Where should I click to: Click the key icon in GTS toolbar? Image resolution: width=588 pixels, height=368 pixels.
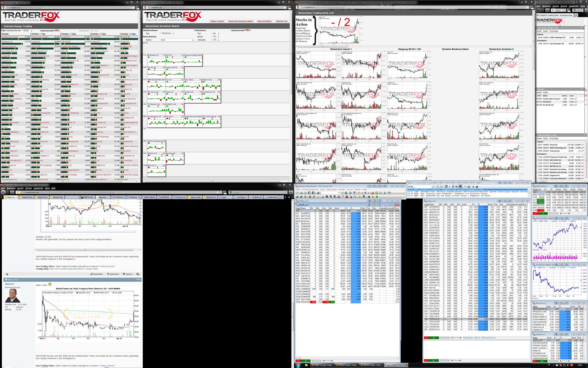[x=342, y=193]
